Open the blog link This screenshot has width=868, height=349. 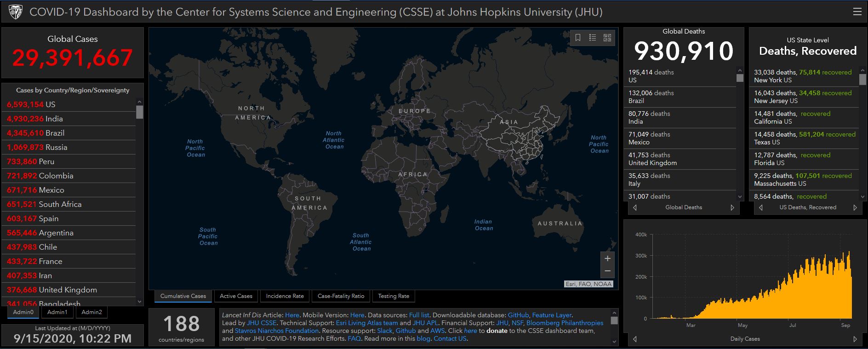point(423,338)
